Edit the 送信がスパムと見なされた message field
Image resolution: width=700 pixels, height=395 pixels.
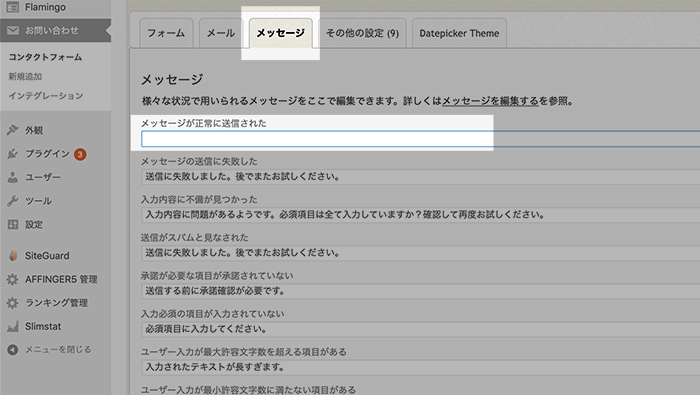(421, 253)
